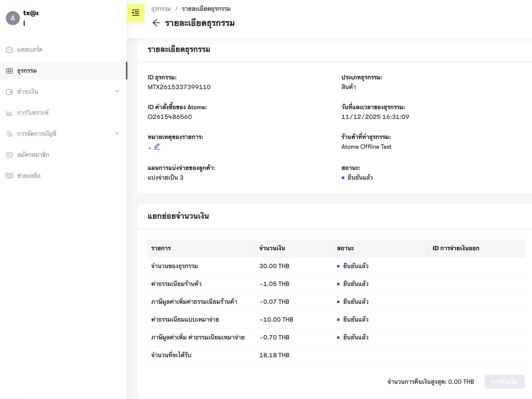Click the ID การจ่ายเงินออก column header
Viewport: 532px width, 399px height.
[456, 248]
